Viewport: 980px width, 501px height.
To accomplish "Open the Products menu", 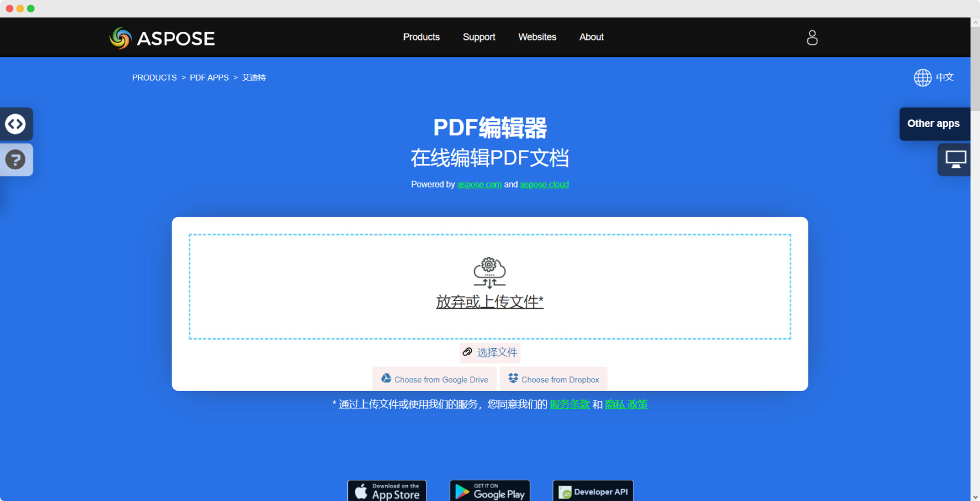I will [x=421, y=37].
